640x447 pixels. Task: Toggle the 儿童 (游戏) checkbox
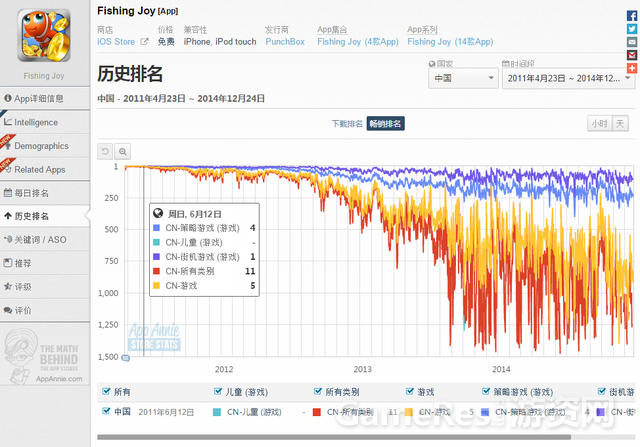[x=218, y=391]
